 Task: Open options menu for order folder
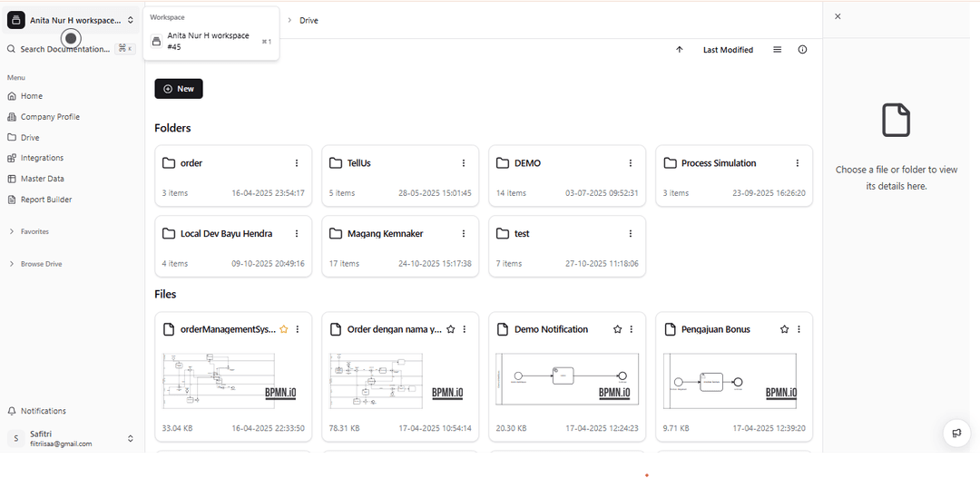coord(297,163)
